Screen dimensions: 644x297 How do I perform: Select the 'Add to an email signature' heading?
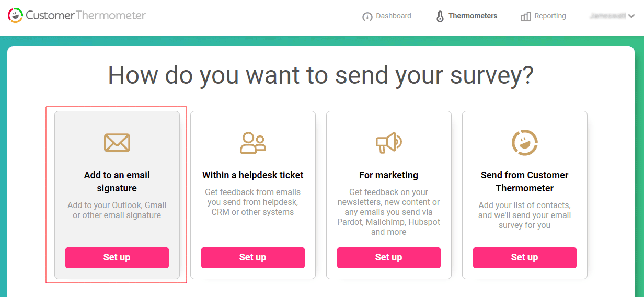tap(117, 181)
